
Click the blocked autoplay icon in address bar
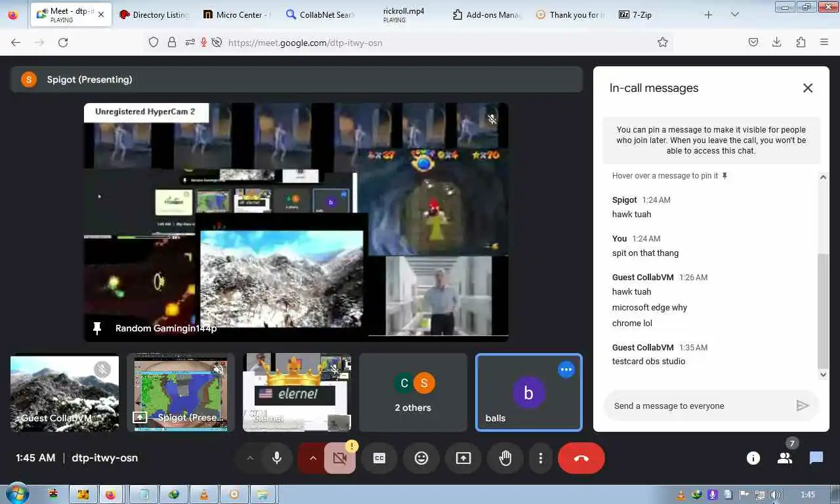click(216, 43)
